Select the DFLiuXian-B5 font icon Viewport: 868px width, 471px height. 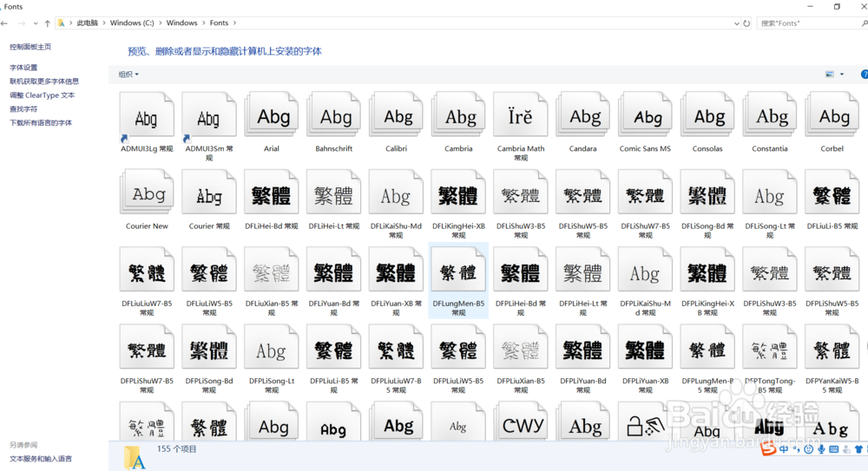click(271, 270)
